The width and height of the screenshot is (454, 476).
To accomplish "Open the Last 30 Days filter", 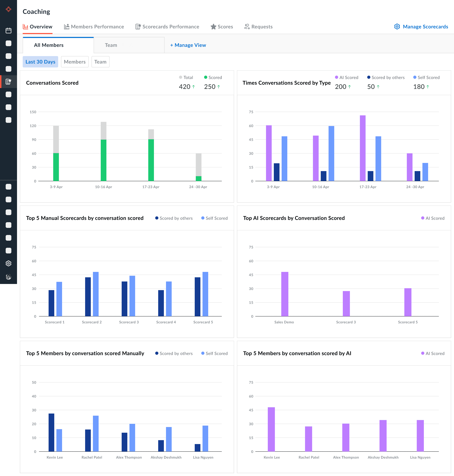I will tap(40, 62).
